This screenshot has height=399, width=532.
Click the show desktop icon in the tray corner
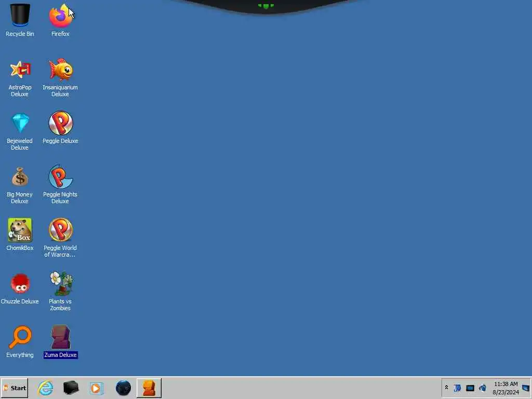526,388
